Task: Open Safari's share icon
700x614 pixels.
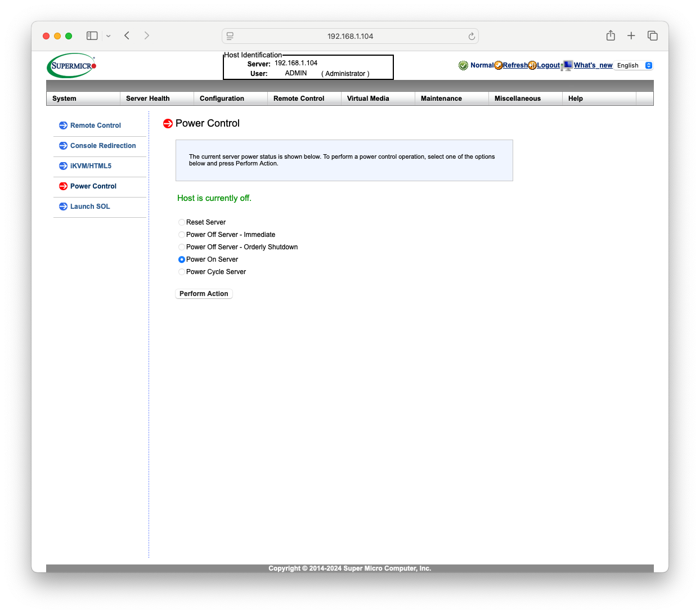Action: [x=611, y=36]
